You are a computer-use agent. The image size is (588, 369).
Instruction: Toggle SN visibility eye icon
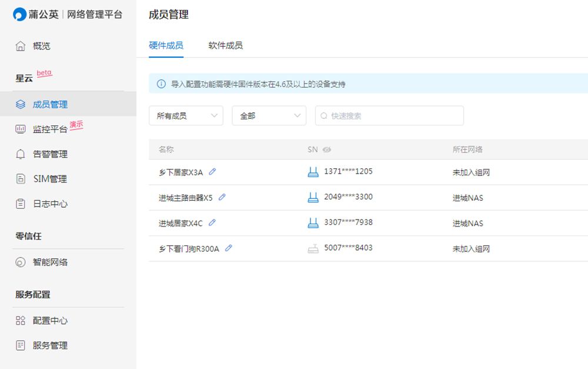[327, 149]
